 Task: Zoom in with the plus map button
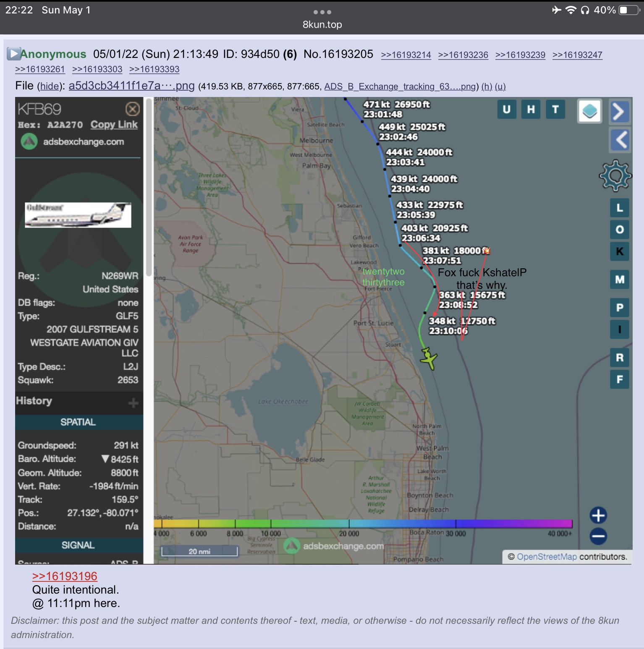[x=598, y=515]
